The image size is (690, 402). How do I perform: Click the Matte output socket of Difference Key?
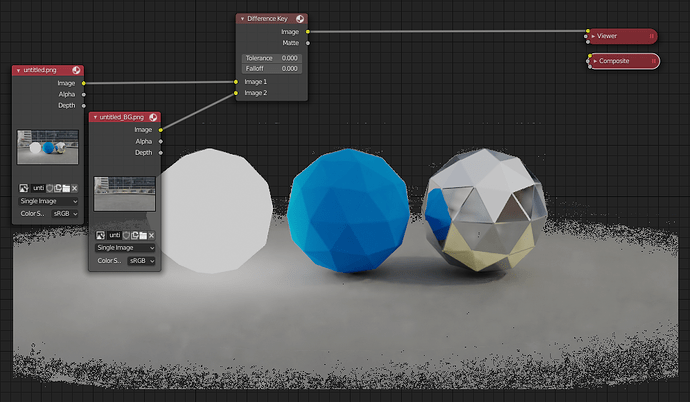(308, 43)
